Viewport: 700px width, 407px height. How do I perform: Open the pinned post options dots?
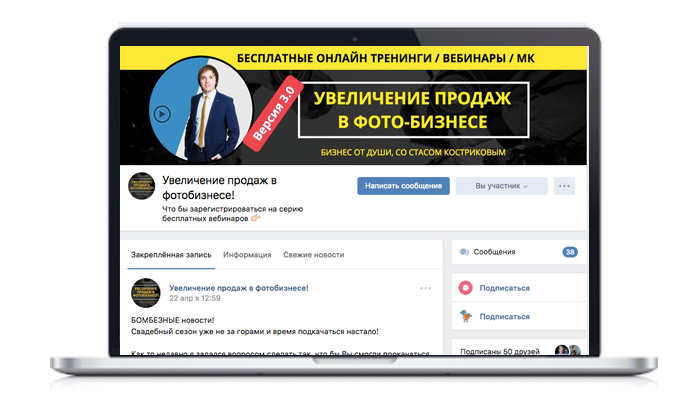tap(425, 288)
